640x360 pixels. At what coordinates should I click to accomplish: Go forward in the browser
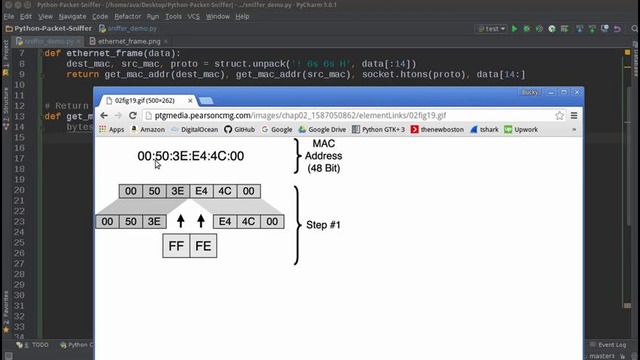118,116
